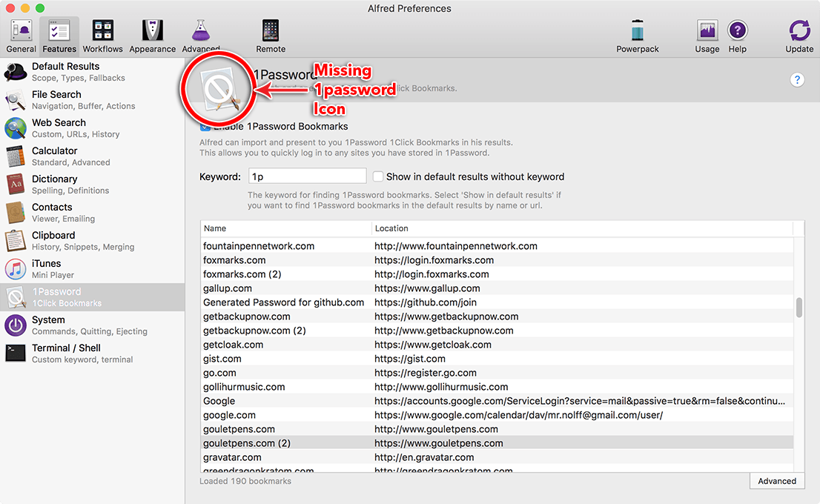Click inside the Keyword text field
The height and width of the screenshot is (504, 820).
click(307, 176)
